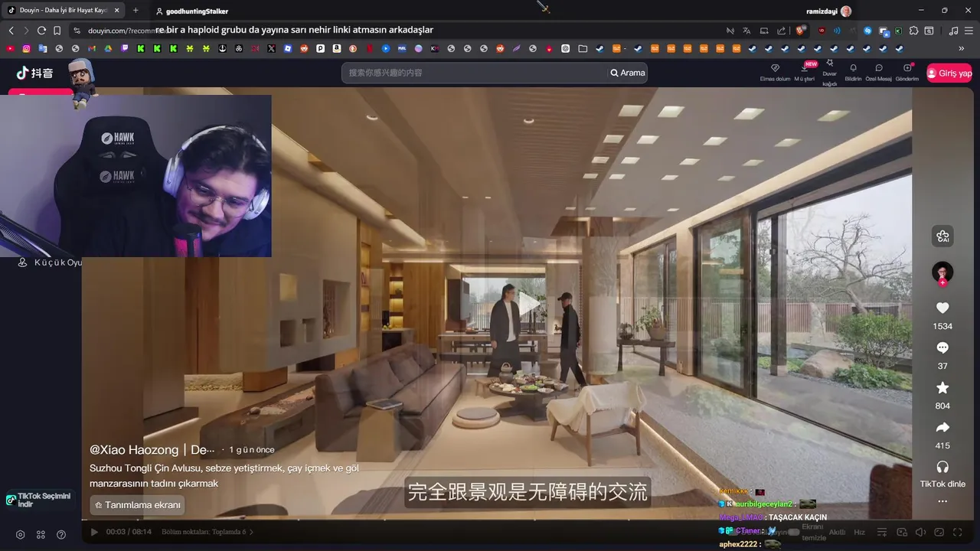Image resolution: width=980 pixels, height=551 pixels.
Task: Open a new browser tab with plus
Action: coord(136,10)
